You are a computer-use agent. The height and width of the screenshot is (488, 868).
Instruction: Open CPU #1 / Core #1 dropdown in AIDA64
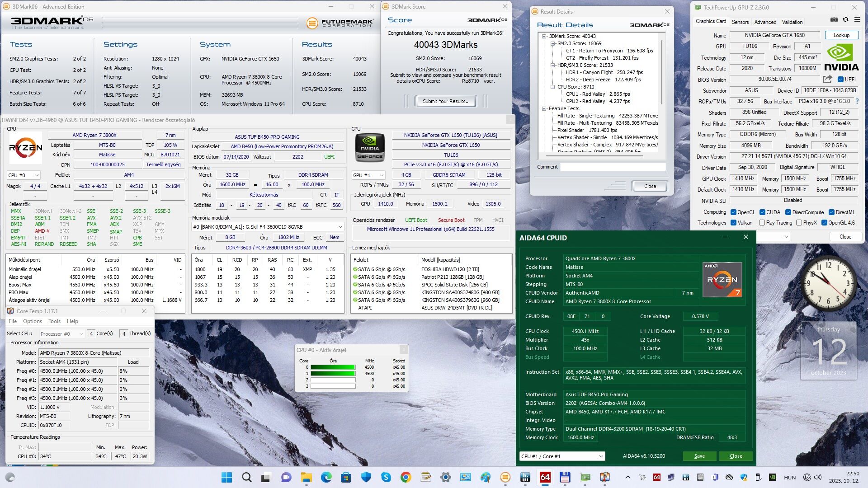coord(562,456)
